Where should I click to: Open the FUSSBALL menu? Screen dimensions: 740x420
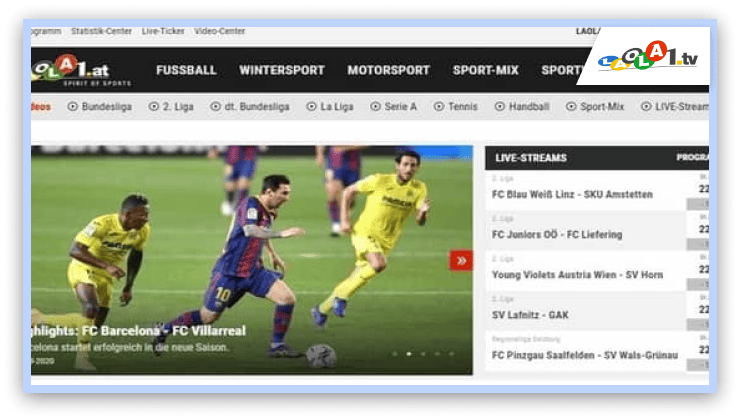[x=186, y=70]
